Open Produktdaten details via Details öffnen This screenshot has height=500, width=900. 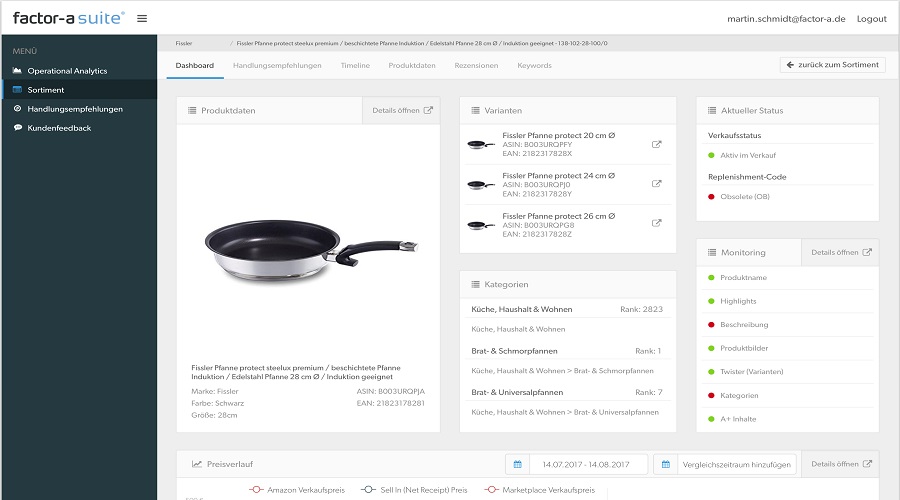click(401, 110)
